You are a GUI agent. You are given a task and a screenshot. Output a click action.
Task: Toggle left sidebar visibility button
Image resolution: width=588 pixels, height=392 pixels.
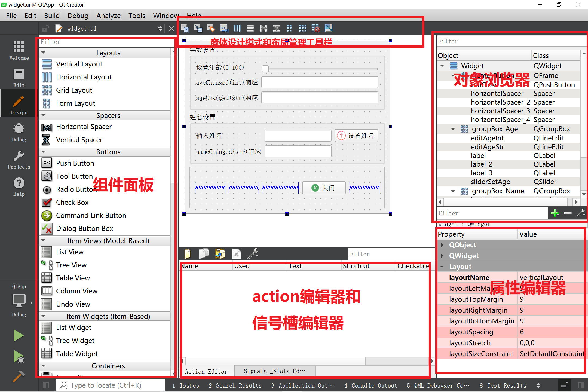click(x=46, y=385)
